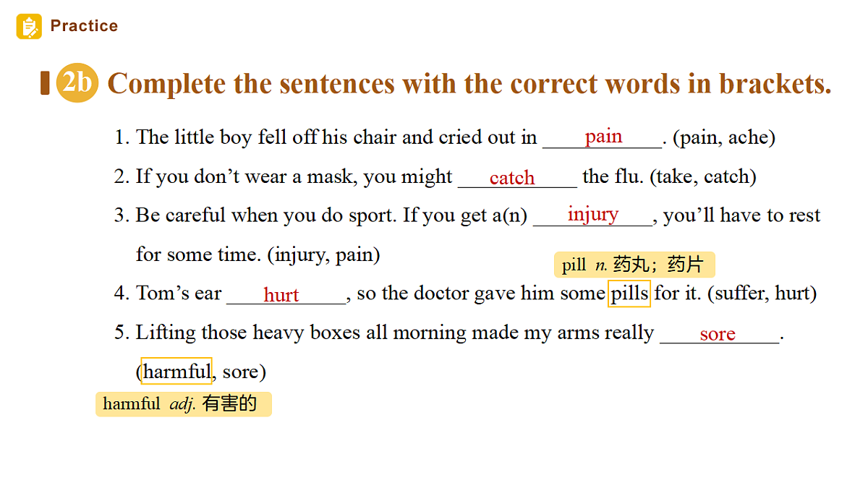Image resolution: width=868 pixels, height=488 pixels.
Task: Select the answer 'hurt' in sentence 4
Action: pos(281,295)
